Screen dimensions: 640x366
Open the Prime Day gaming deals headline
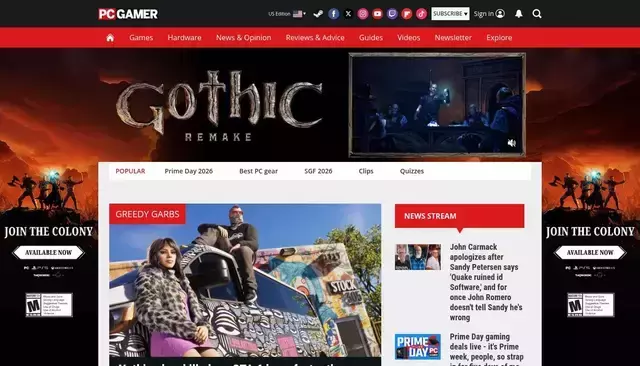(x=487, y=349)
